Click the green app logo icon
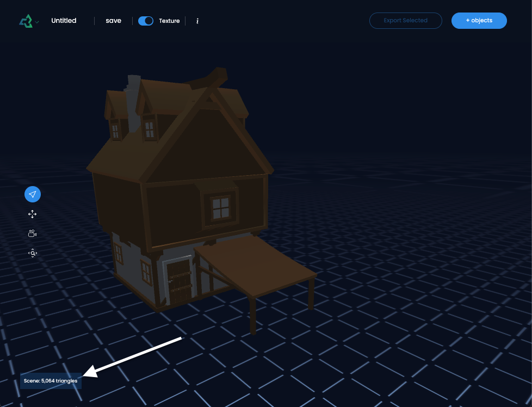Viewport: 532px width, 407px height. coord(26,21)
